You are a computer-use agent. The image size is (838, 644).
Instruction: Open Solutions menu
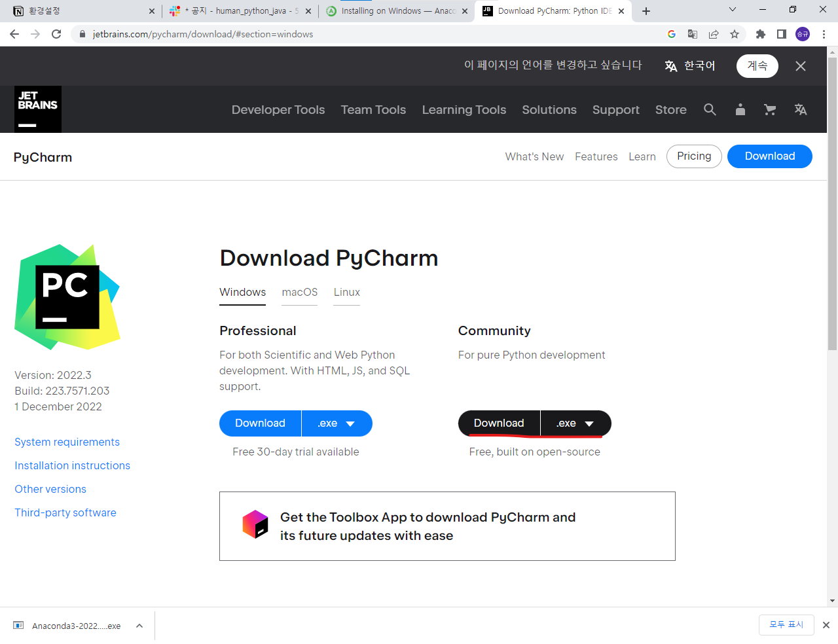pyautogui.click(x=549, y=109)
